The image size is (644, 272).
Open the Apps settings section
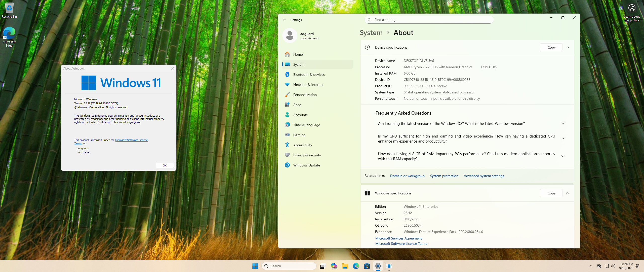(x=317, y=105)
